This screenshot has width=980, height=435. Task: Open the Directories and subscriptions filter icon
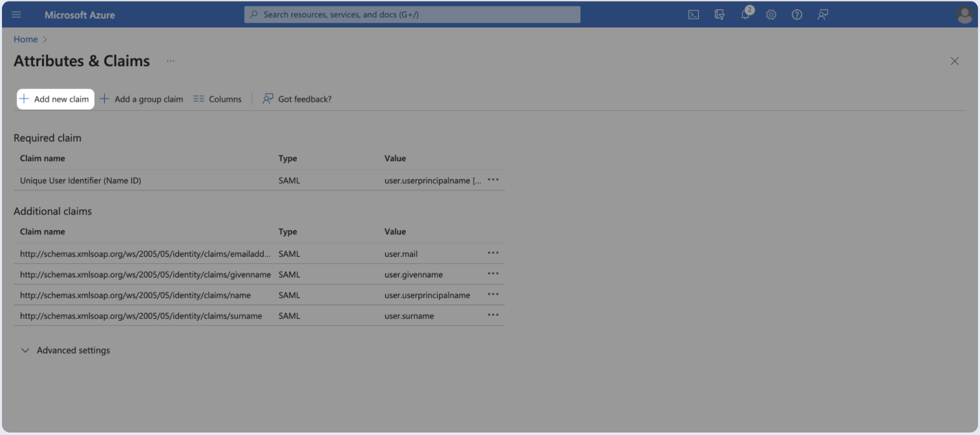point(719,15)
